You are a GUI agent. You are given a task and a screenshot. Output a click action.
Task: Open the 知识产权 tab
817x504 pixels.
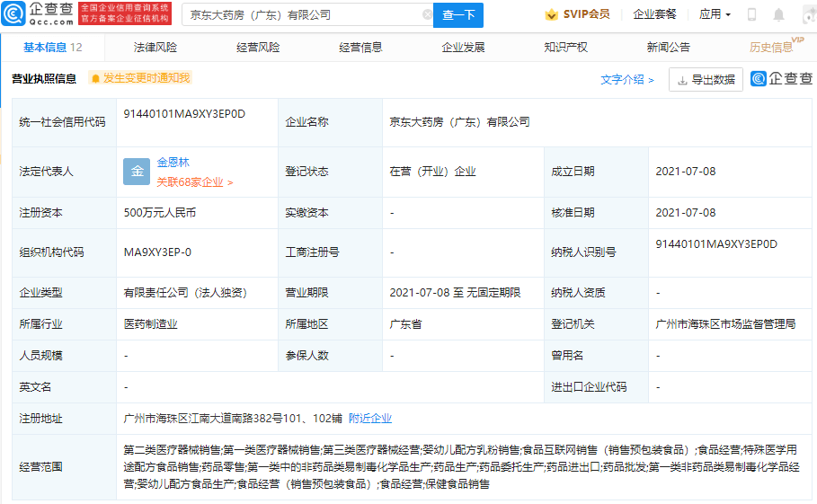point(565,48)
